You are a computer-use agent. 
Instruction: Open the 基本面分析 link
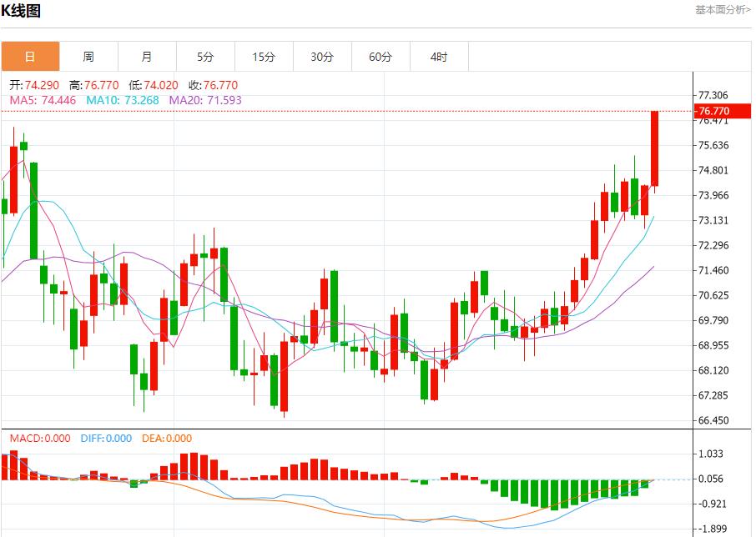[x=723, y=10]
